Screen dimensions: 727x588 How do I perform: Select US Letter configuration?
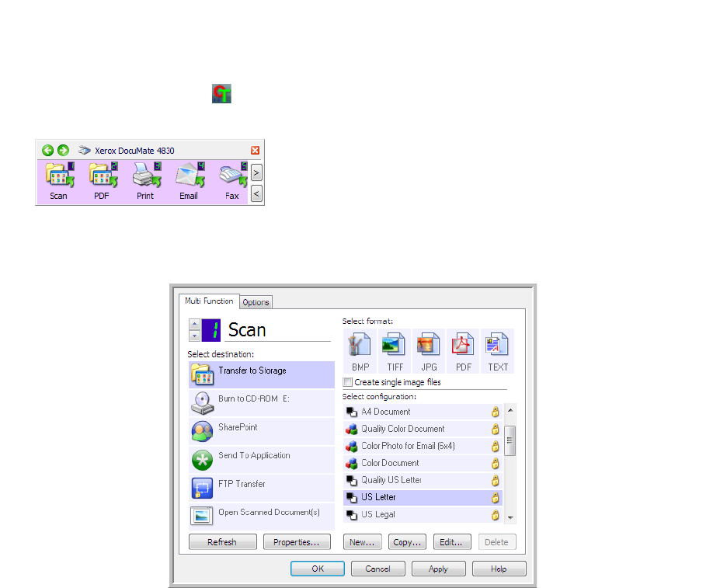point(423,498)
